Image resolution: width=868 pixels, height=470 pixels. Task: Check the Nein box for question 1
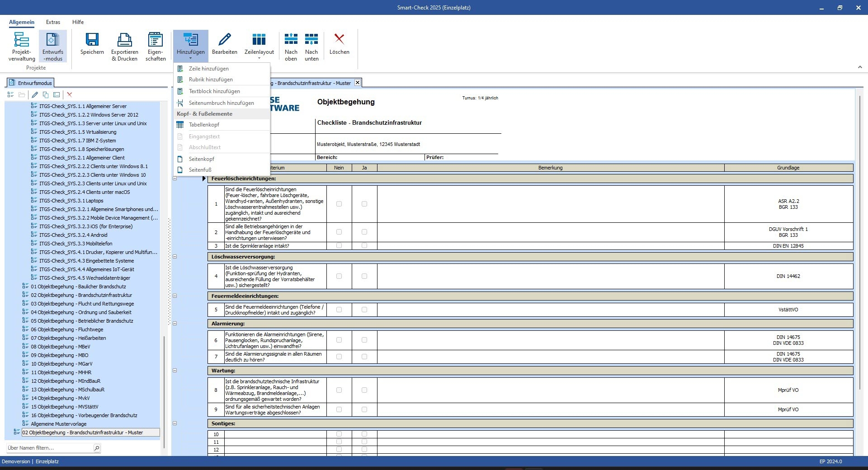tap(339, 204)
